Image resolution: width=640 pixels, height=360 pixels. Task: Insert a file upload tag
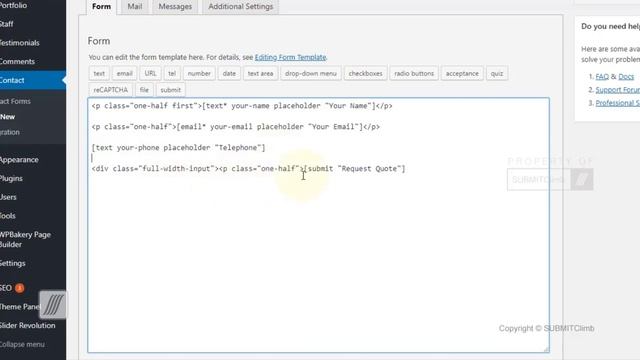point(144,90)
